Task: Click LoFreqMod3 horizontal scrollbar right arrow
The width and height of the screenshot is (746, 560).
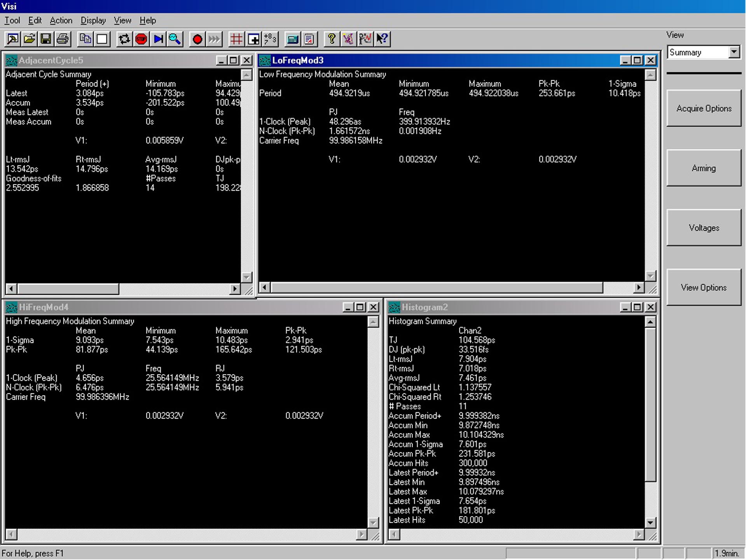Action: tap(638, 287)
